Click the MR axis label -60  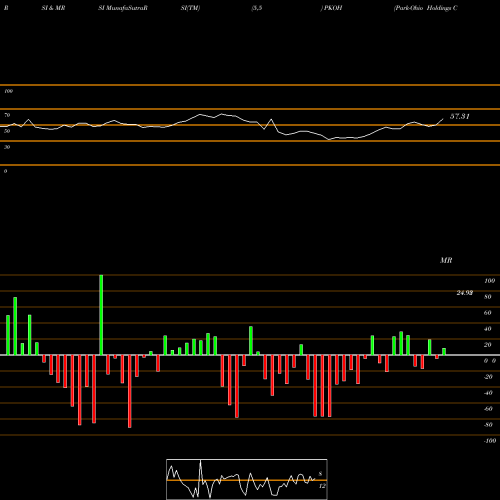tap(488, 409)
